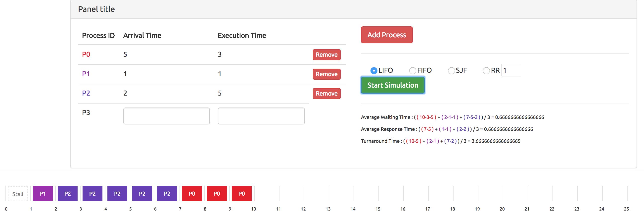Image resolution: width=644 pixels, height=220 pixels.
Task: Choose the SJF scheduling option
Action: (x=451, y=71)
